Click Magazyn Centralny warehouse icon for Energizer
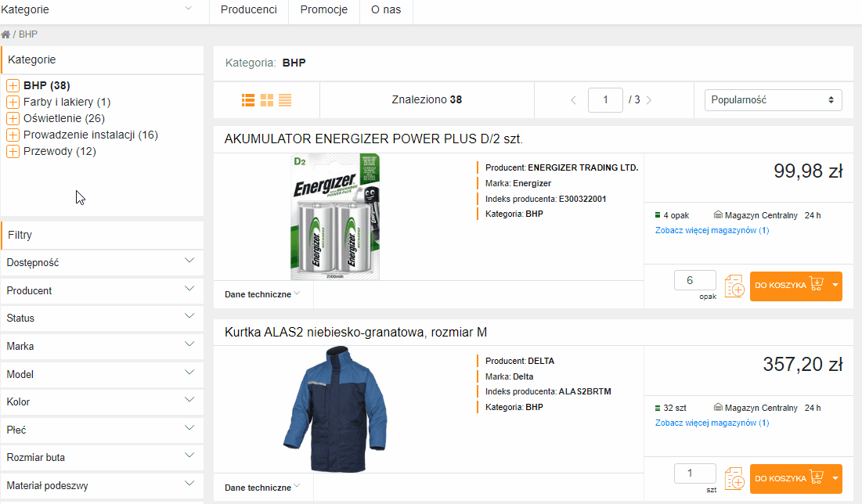The width and height of the screenshot is (862, 504). [x=718, y=215]
